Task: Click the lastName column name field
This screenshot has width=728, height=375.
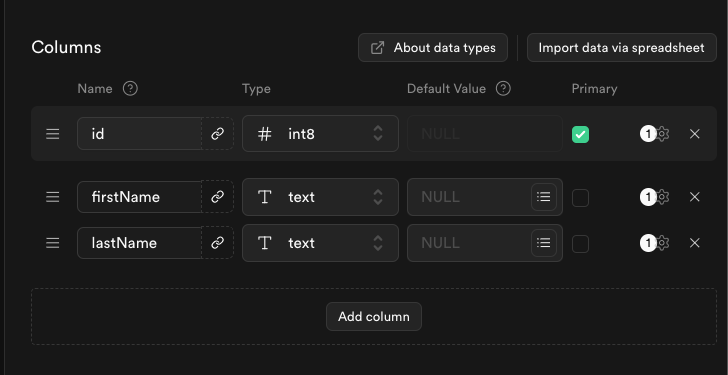Action: (x=139, y=243)
